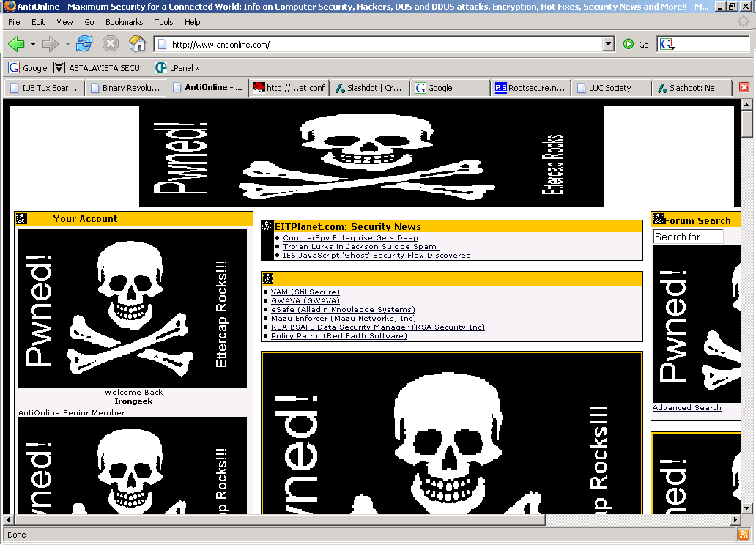The image size is (756, 545).
Task: Open the cPanel X bookmark
Action: click(177, 68)
